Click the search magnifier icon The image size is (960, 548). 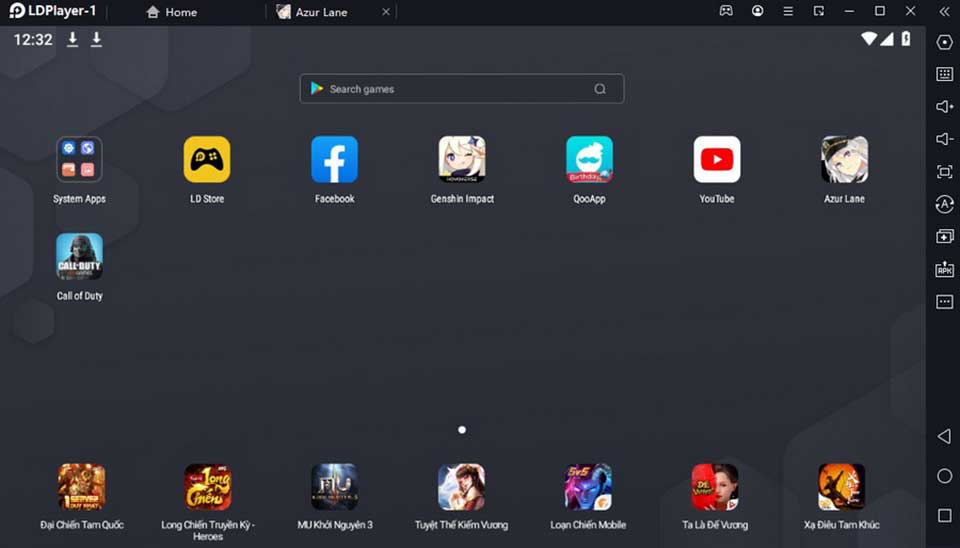click(600, 89)
